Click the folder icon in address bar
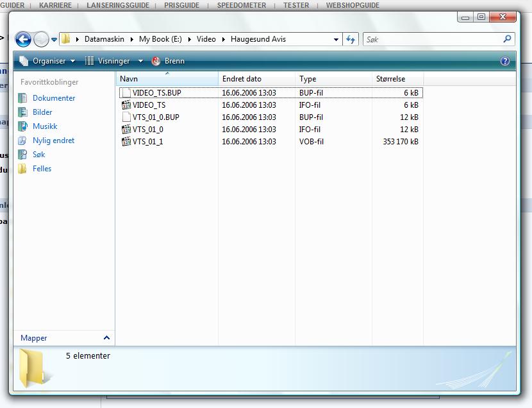Screen dimensions: 532x408 point(66,38)
